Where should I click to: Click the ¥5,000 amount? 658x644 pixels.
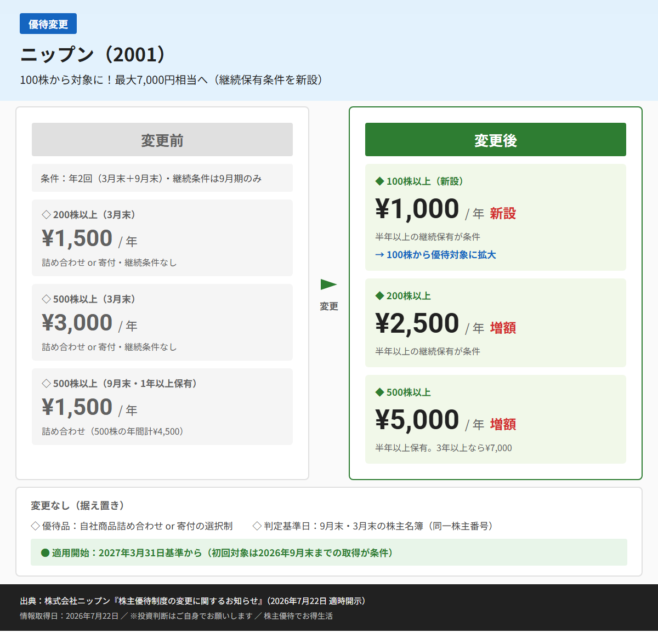click(417, 420)
